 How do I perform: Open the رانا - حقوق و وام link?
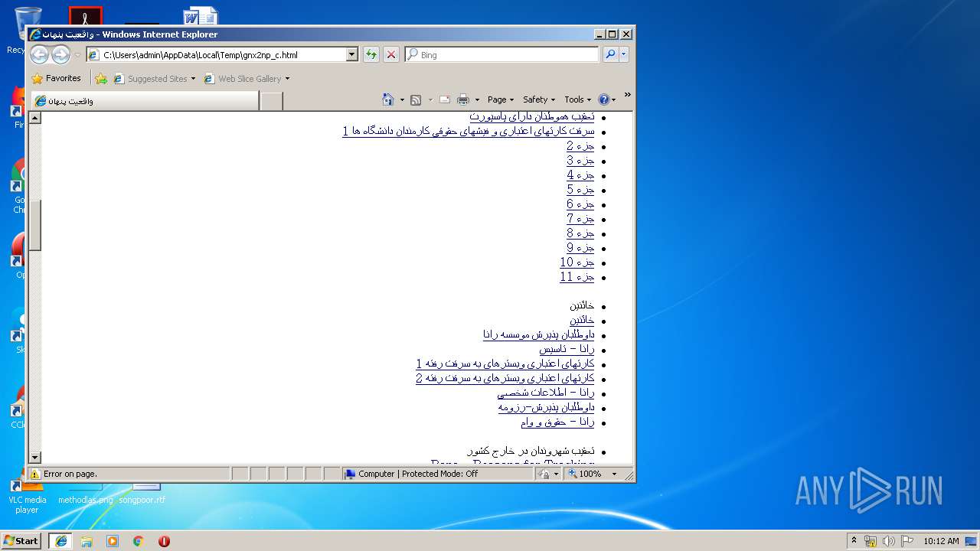558,422
